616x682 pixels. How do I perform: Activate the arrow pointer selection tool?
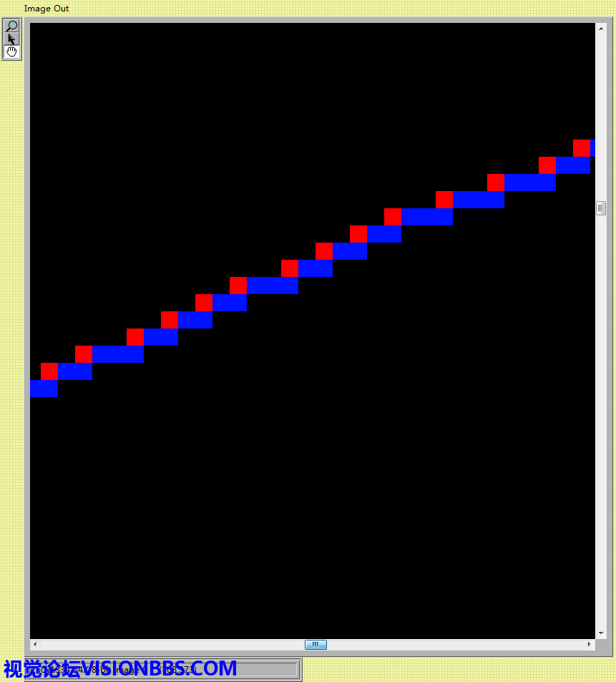pyautogui.click(x=11, y=39)
